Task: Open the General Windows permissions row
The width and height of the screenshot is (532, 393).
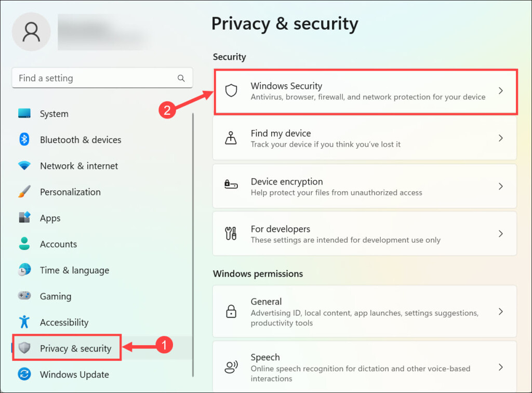Action: 364,311
